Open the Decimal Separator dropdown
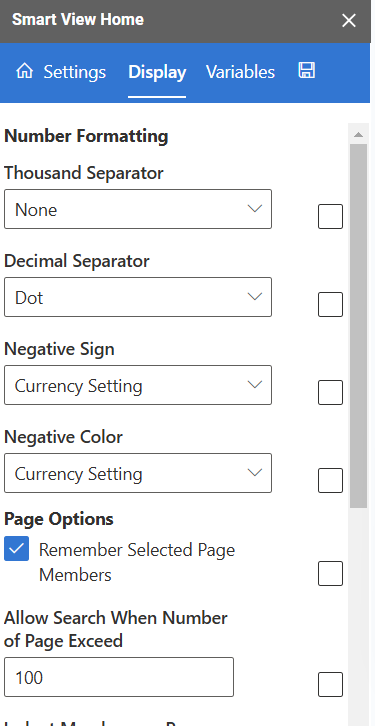375x726 pixels. click(x=138, y=297)
